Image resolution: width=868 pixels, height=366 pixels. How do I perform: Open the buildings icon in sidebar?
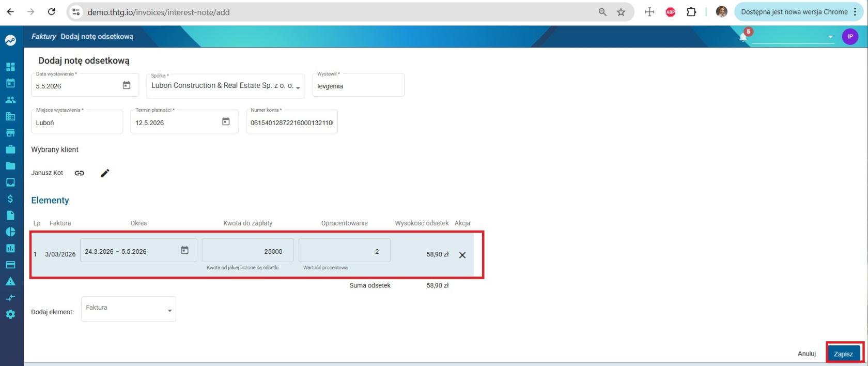[10, 116]
